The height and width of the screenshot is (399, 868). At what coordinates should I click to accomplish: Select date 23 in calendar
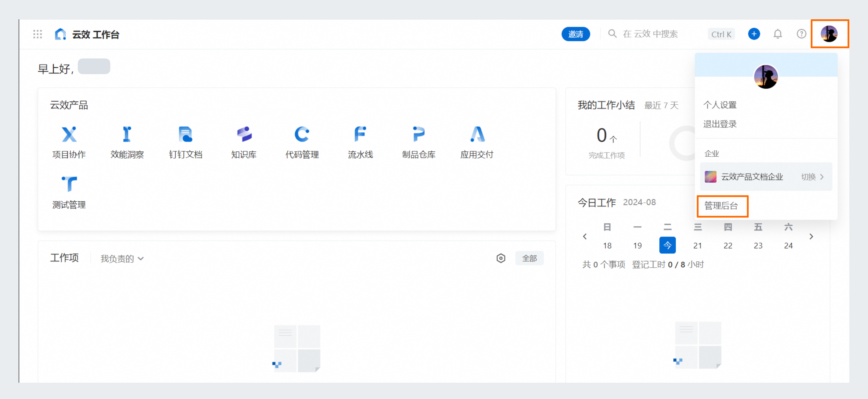coord(758,245)
